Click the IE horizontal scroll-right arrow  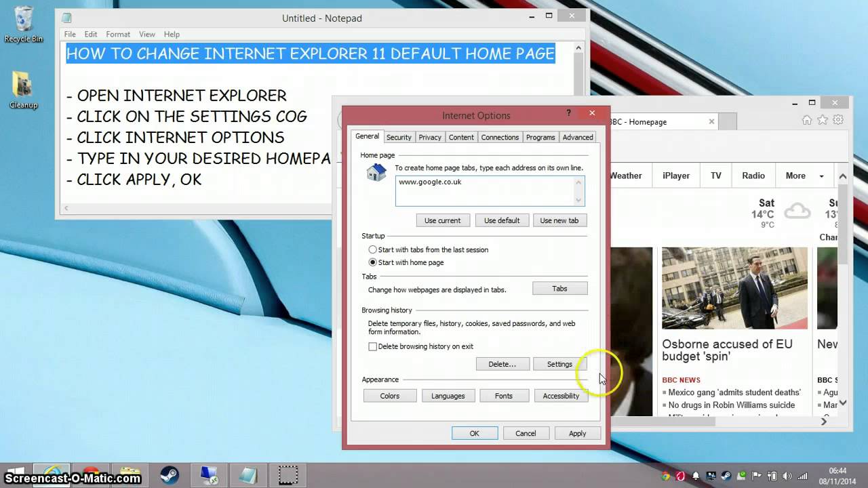tap(824, 421)
